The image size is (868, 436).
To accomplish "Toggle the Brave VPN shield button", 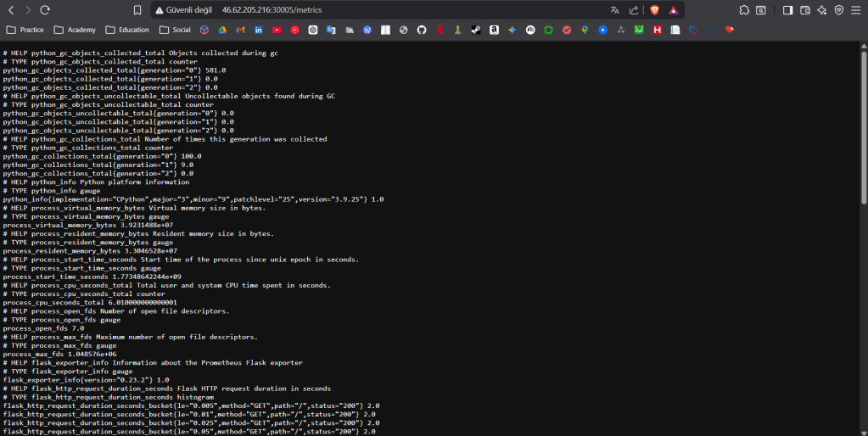I will pyautogui.click(x=839, y=10).
